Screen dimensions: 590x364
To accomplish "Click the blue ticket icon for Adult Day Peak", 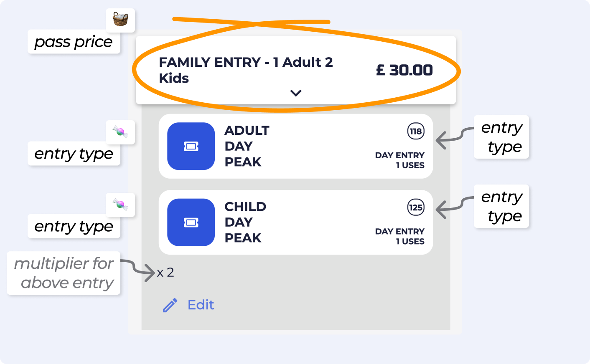I will pos(191,146).
